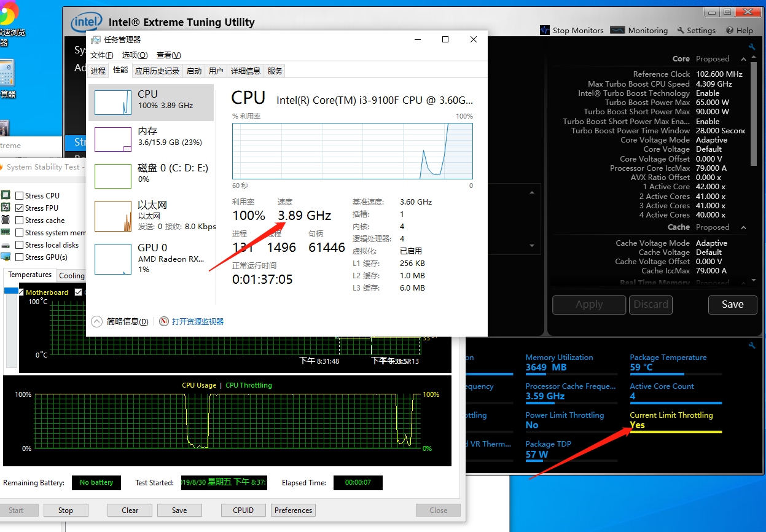
Task: Switch to the Services (服务) tab
Action: click(275, 71)
